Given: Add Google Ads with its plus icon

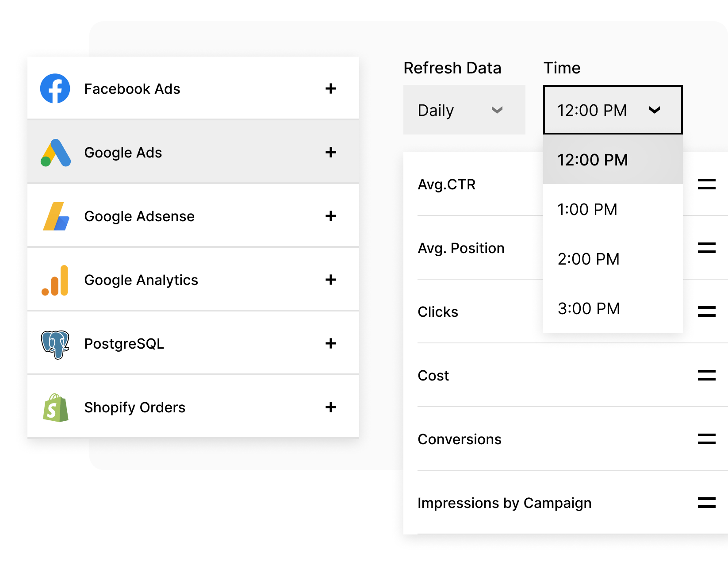Looking at the screenshot, I should tap(331, 152).
